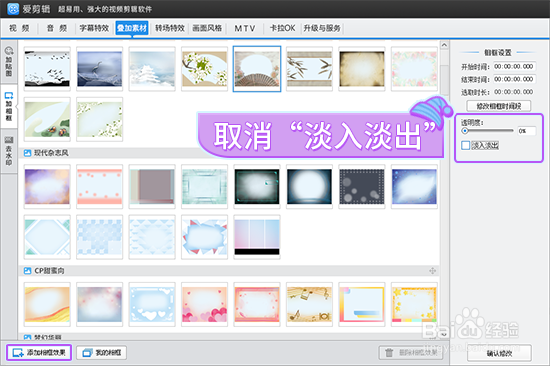The height and width of the screenshot is (366, 550).
Task: Select the 加相框 frame sidebar panel
Action: (x=9, y=106)
